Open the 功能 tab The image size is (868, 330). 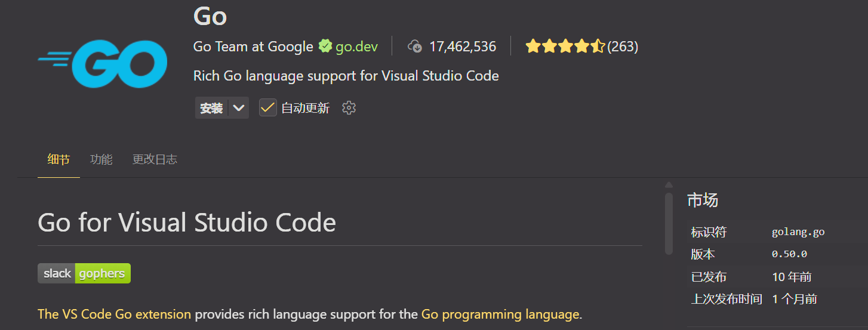click(x=101, y=159)
